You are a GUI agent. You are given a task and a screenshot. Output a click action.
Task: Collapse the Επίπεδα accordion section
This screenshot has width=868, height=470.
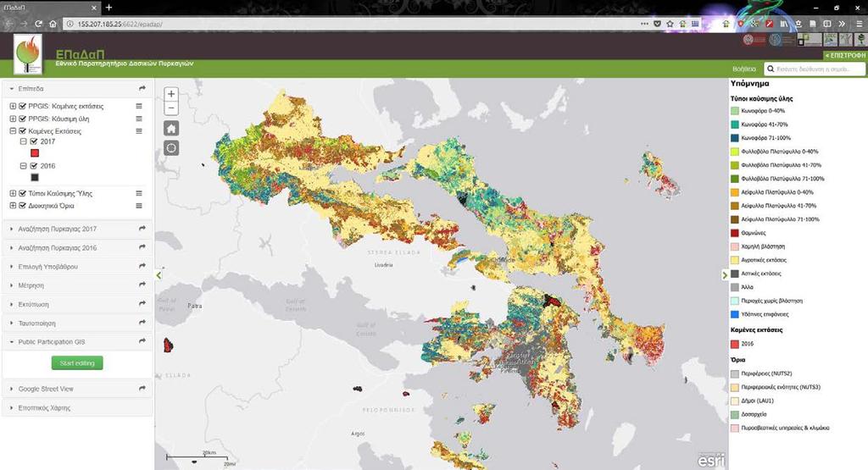point(77,88)
